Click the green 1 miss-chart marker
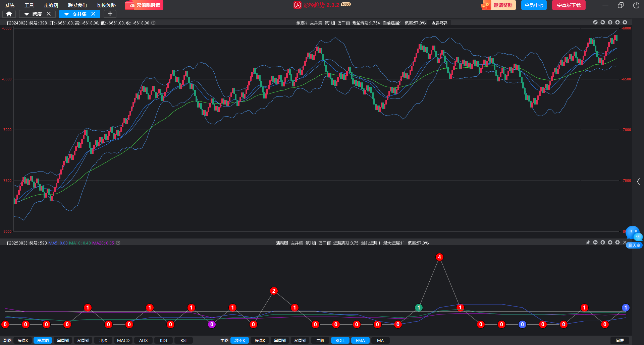 point(419,307)
